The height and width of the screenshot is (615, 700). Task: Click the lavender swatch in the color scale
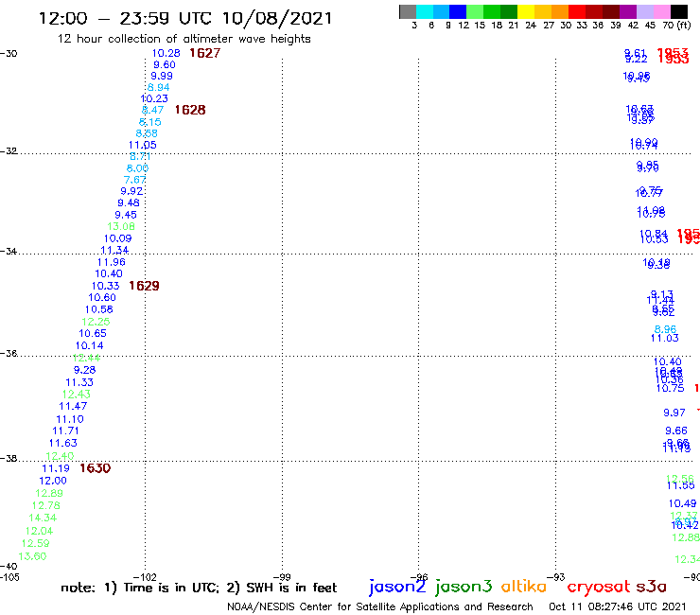point(644,11)
